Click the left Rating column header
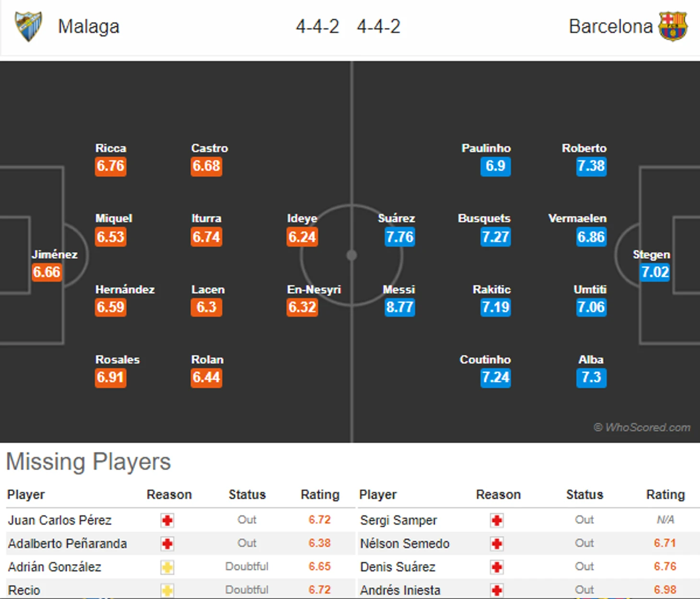This screenshot has height=599, width=700. coord(320,495)
